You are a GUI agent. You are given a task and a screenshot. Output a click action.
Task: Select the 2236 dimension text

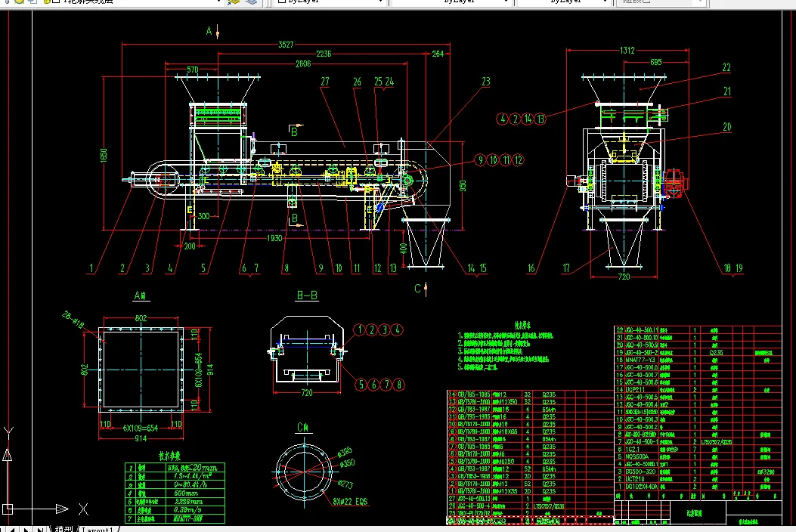(x=324, y=54)
